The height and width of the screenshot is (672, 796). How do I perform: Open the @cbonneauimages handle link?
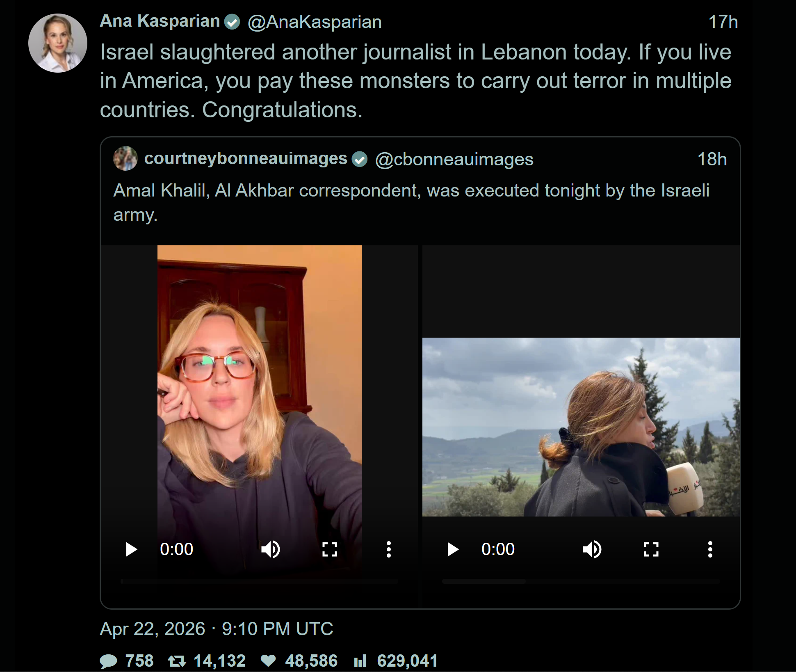click(x=454, y=160)
